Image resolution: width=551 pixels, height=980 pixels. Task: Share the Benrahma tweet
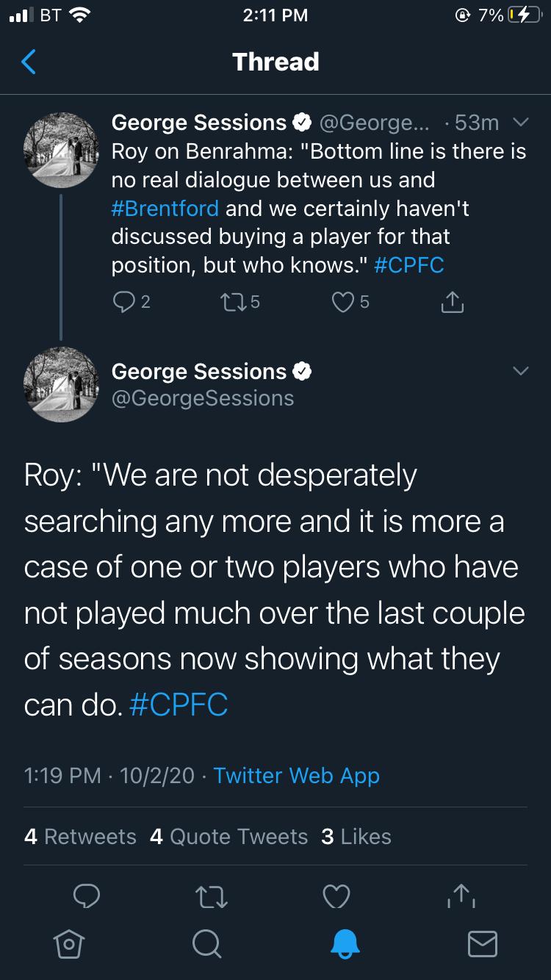452,302
